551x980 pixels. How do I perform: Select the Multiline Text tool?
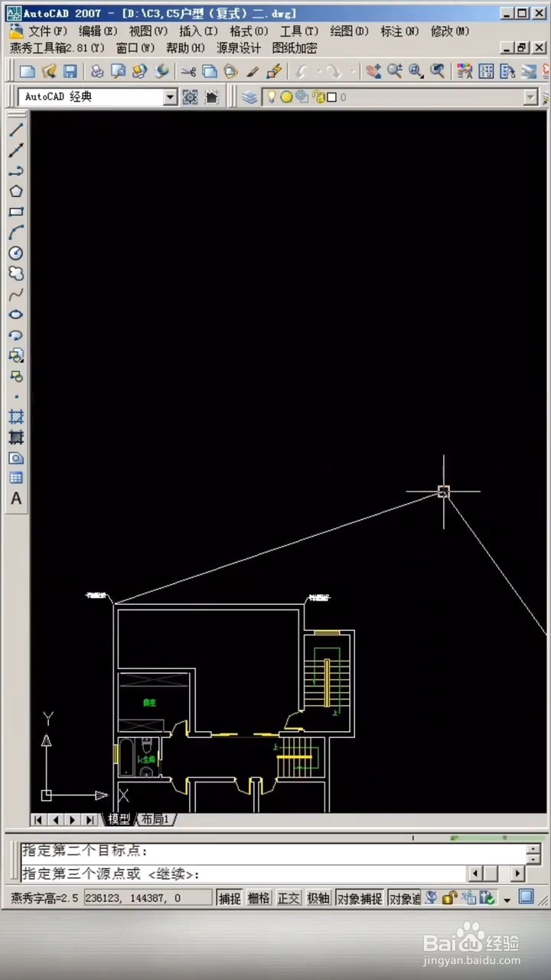[x=16, y=498]
